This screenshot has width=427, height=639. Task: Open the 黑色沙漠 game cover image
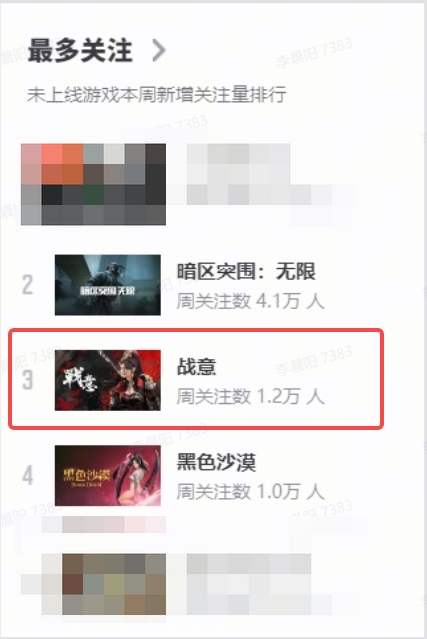(108, 476)
